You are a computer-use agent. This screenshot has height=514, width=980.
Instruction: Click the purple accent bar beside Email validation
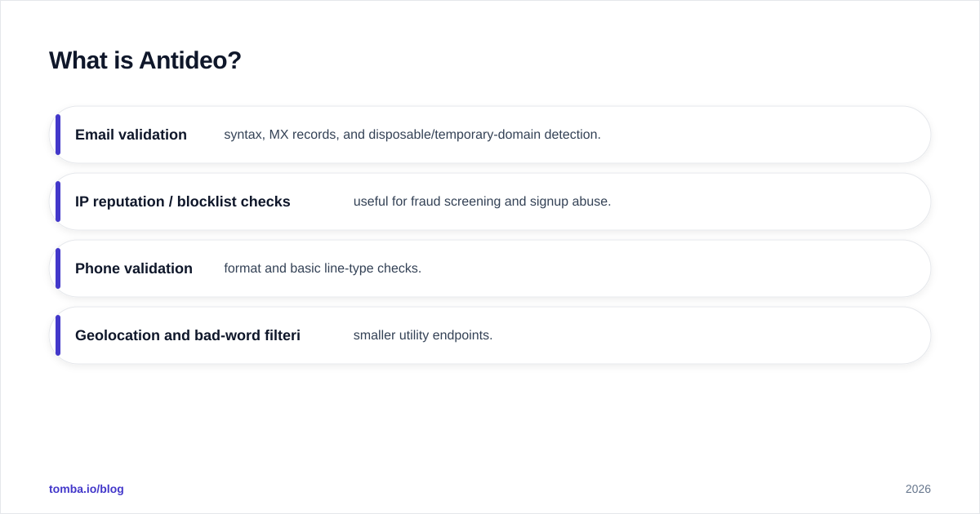coord(58,135)
